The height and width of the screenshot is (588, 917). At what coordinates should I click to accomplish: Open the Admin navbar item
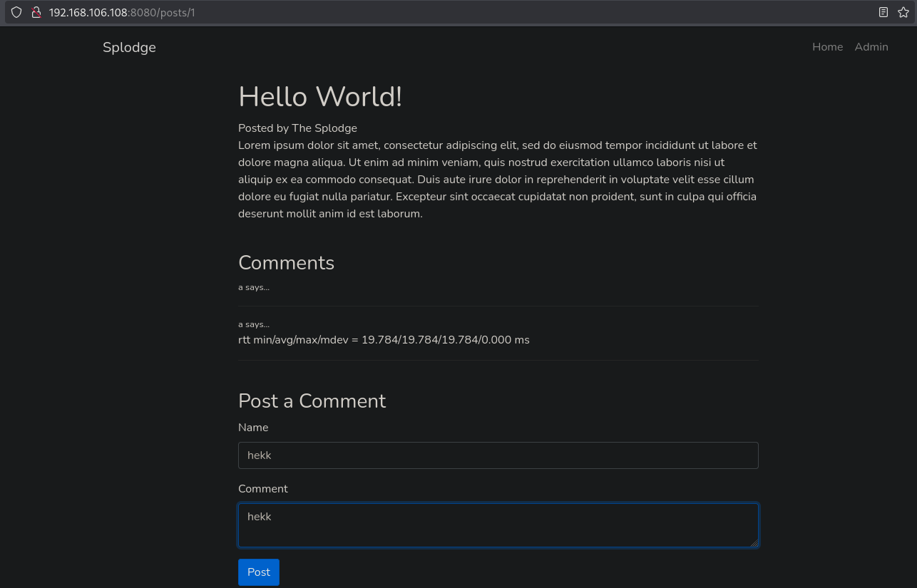pyautogui.click(x=871, y=47)
